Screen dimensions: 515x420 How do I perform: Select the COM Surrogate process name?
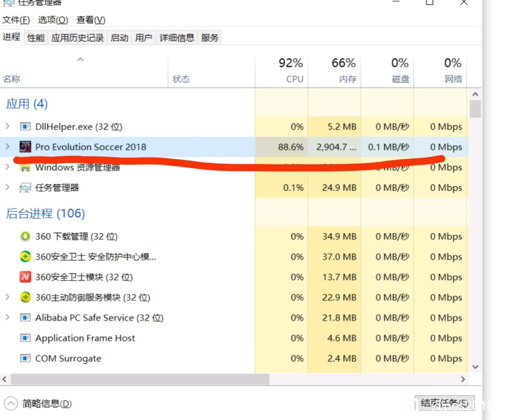(68, 358)
